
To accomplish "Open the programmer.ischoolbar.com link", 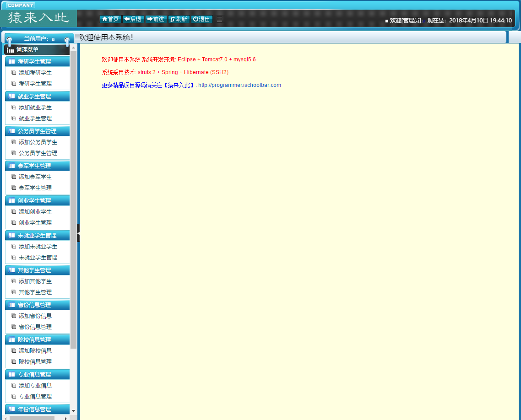I will coord(239,85).
